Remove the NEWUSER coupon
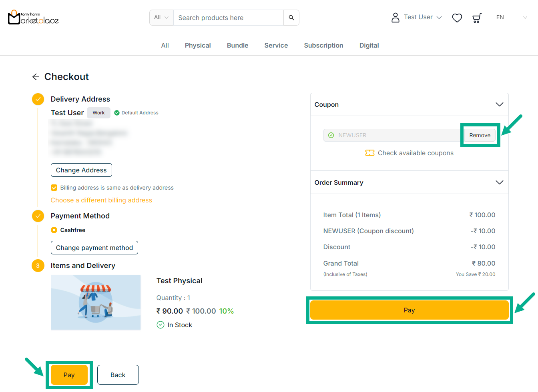Image resolution: width=538 pixels, height=392 pixels. coord(480,135)
